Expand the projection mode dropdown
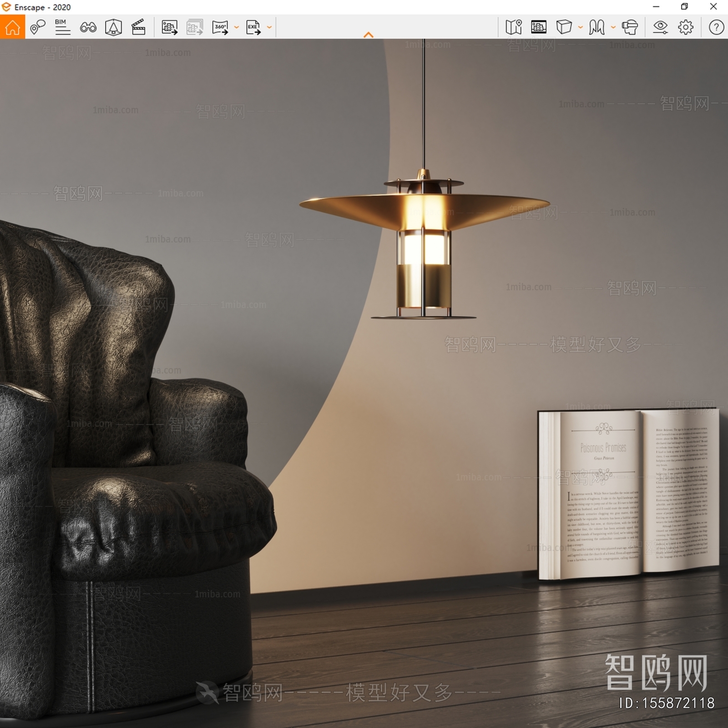This screenshot has width=728, height=728. (x=581, y=27)
